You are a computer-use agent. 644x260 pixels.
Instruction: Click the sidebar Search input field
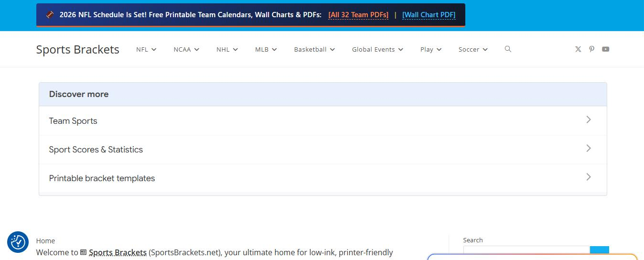(x=526, y=253)
